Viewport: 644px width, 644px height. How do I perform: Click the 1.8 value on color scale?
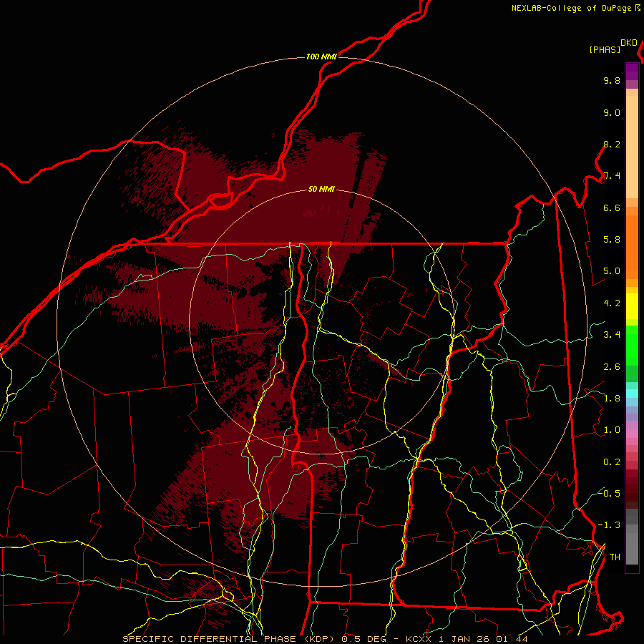(612, 399)
